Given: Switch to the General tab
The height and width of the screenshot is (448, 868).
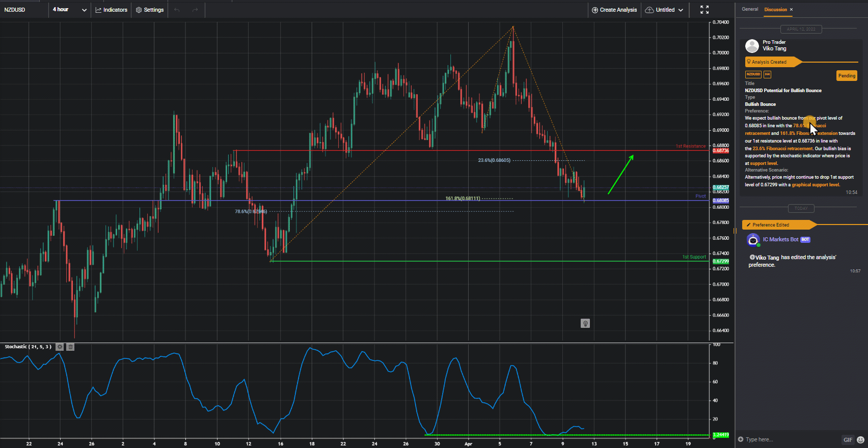Looking at the screenshot, I should pos(750,9).
